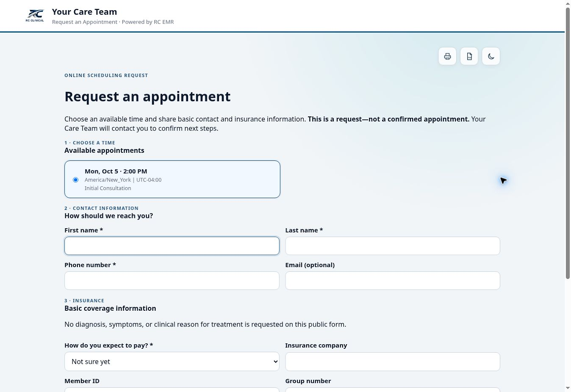
Task: Focus the First name input field
Action: tap(172, 246)
